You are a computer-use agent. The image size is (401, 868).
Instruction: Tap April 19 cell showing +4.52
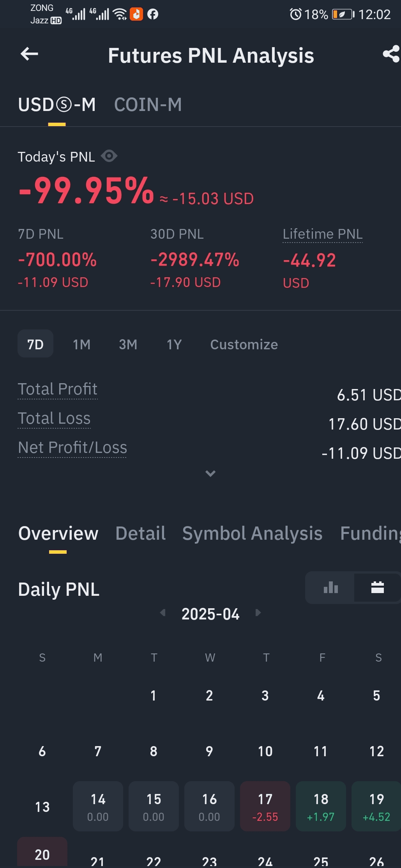point(376,806)
